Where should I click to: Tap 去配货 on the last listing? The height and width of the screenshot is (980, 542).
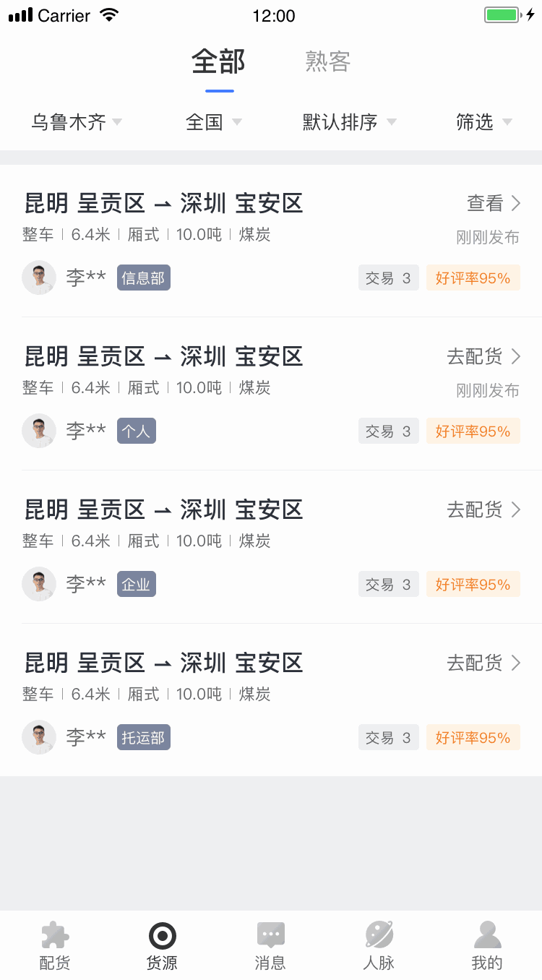(x=483, y=663)
